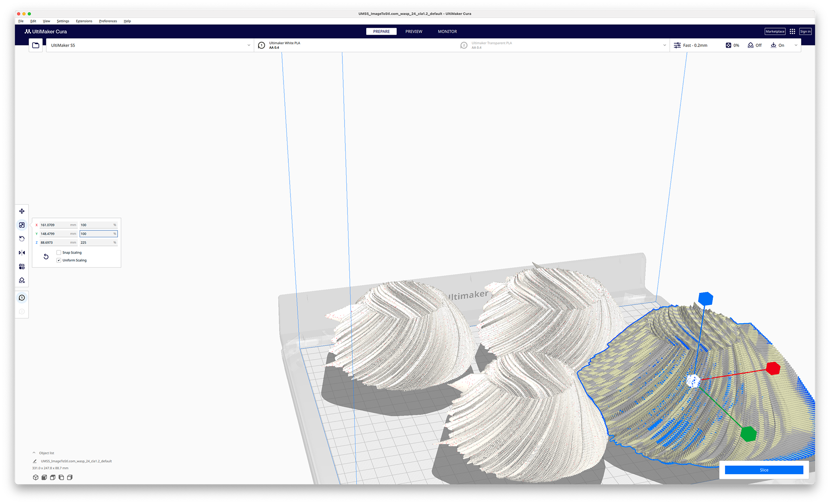Switch to front view icon
This screenshot has height=504, width=830.
pyautogui.click(x=44, y=478)
